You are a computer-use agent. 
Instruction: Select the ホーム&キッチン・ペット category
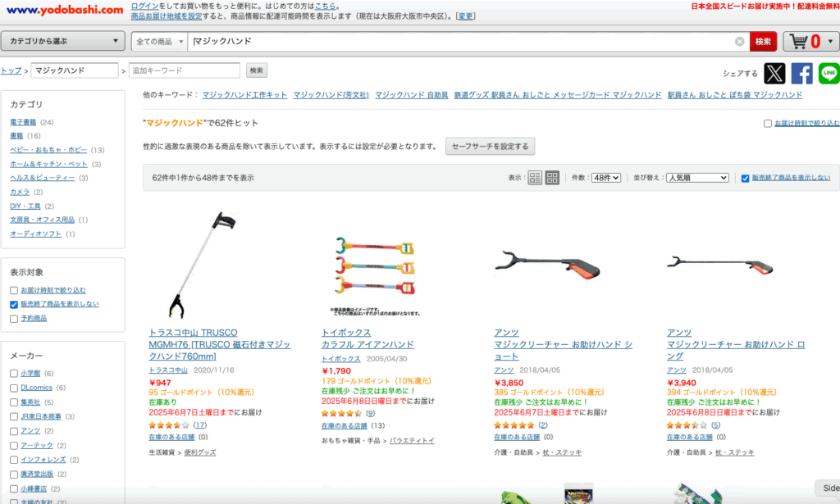point(48,164)
